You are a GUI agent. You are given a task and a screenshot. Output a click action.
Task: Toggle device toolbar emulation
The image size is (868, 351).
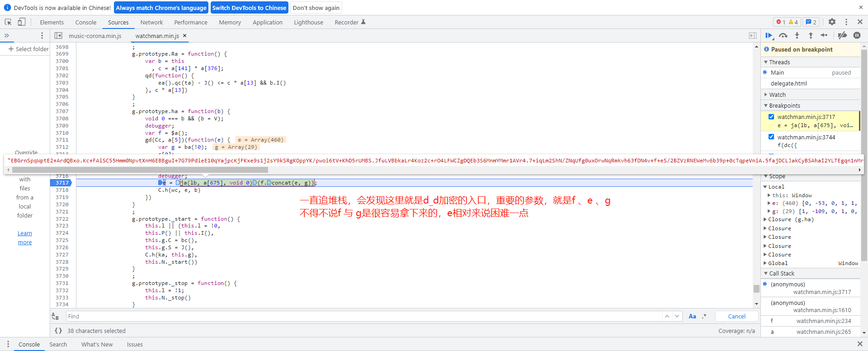[x=21, y=22]
